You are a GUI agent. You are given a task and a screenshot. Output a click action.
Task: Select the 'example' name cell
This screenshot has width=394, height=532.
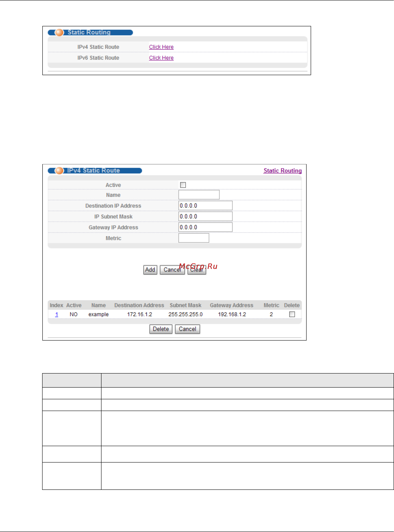pos(99,314)
